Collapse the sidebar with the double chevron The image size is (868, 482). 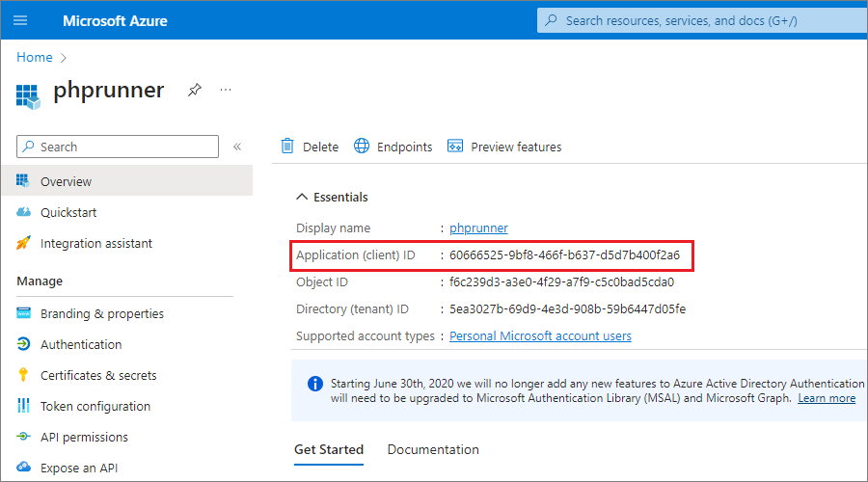pyautogui.click(x=237, y=147)
